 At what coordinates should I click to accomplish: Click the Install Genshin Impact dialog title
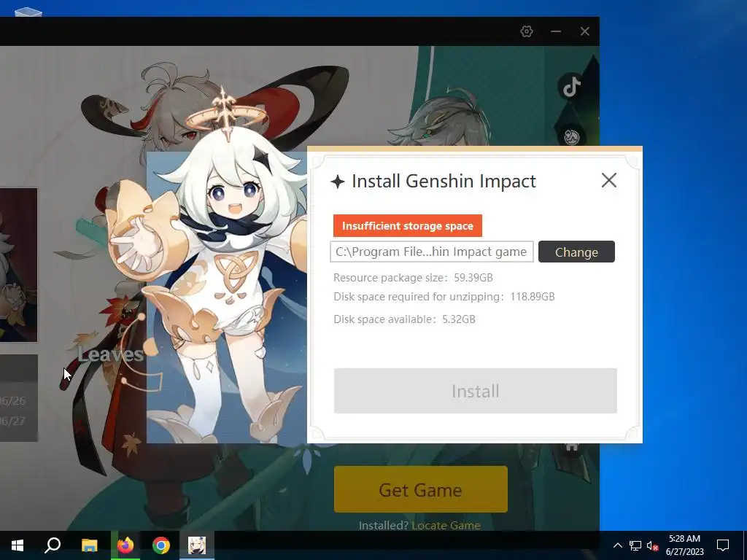(444, 181)
